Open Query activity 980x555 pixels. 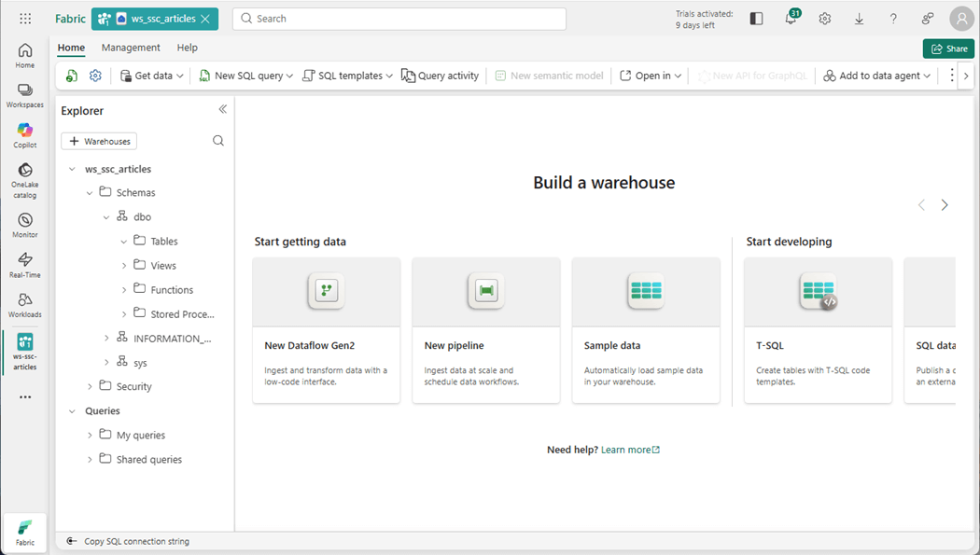click(440, 76)
